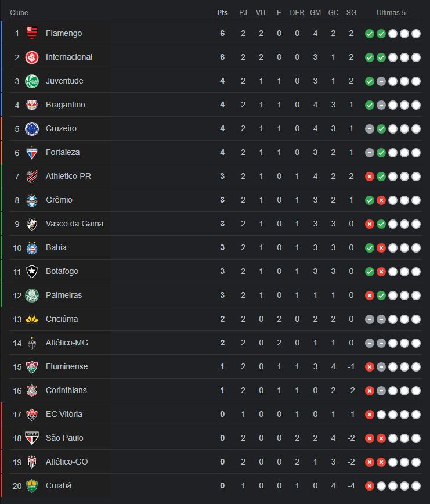Click Botafogo's points value
Image resolution: width=430 pixels, height=504 pixels.
222,271
